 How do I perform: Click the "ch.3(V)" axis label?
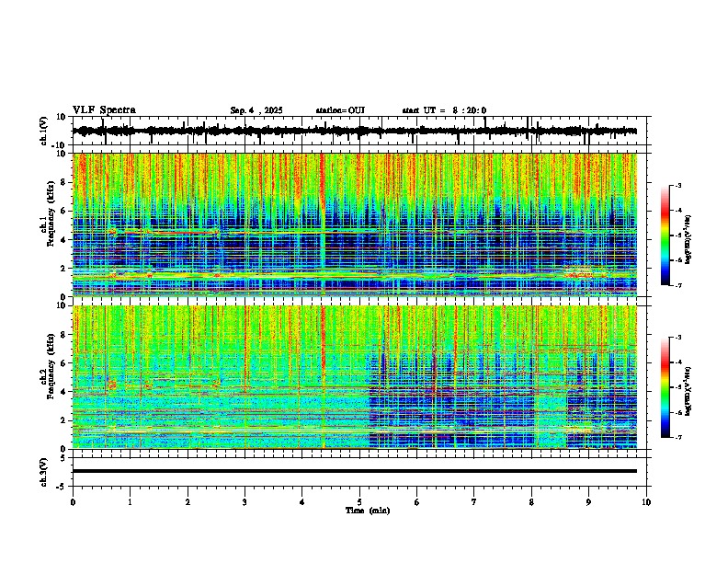tap(44, 472)
